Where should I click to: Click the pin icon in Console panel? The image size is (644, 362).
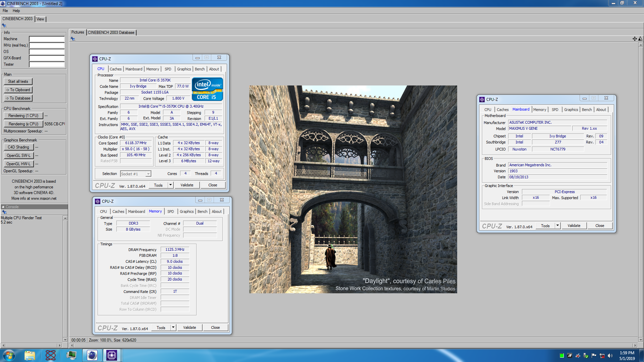(x=4, y=212)
